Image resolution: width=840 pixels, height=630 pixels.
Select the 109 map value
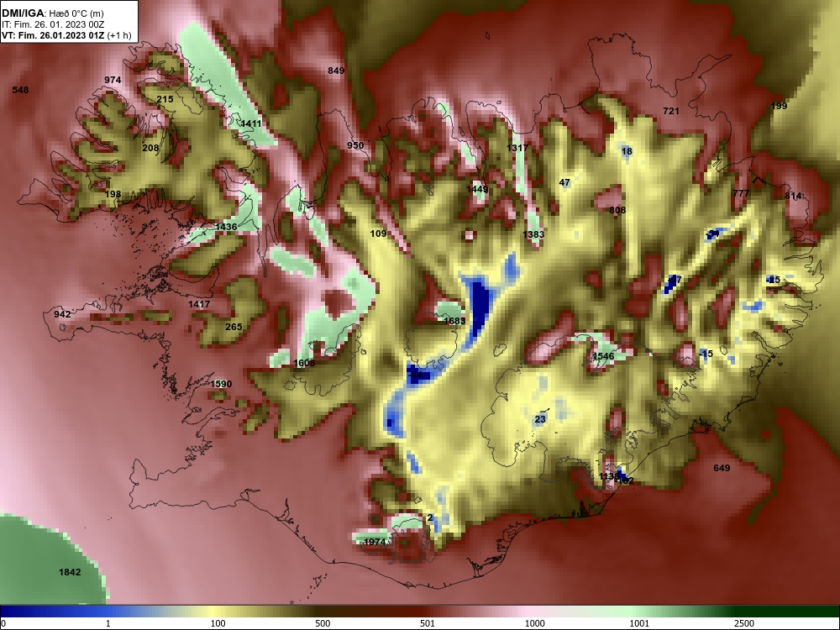[x=378, y=234]
